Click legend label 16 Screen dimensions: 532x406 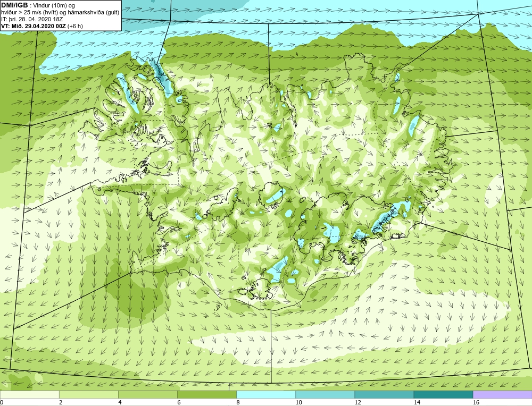click(x=476, y=402)
